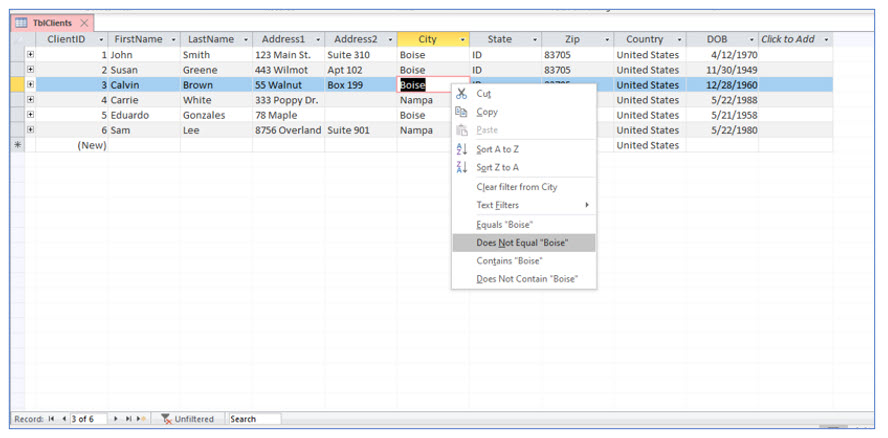Screen dimensions: 888x438
Task: Expand subdatasheet for Carrie White row
Action: point(31,100)
